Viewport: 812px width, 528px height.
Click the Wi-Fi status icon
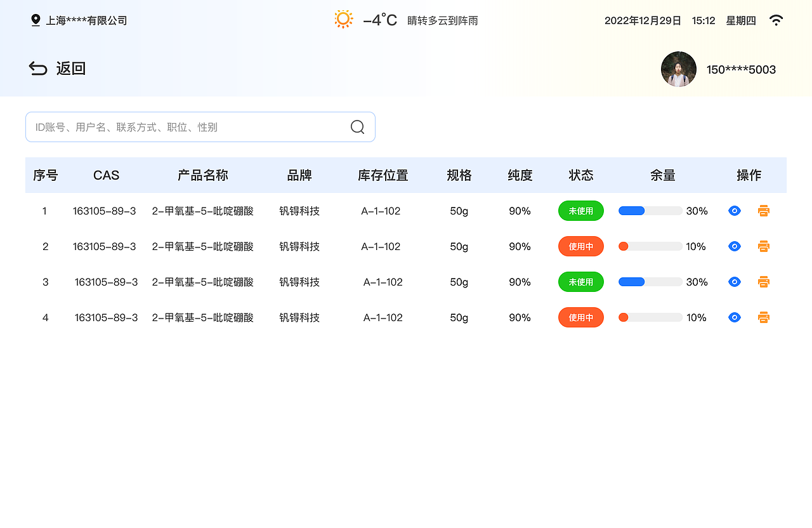pyautogui.click(x=776, y=20)
